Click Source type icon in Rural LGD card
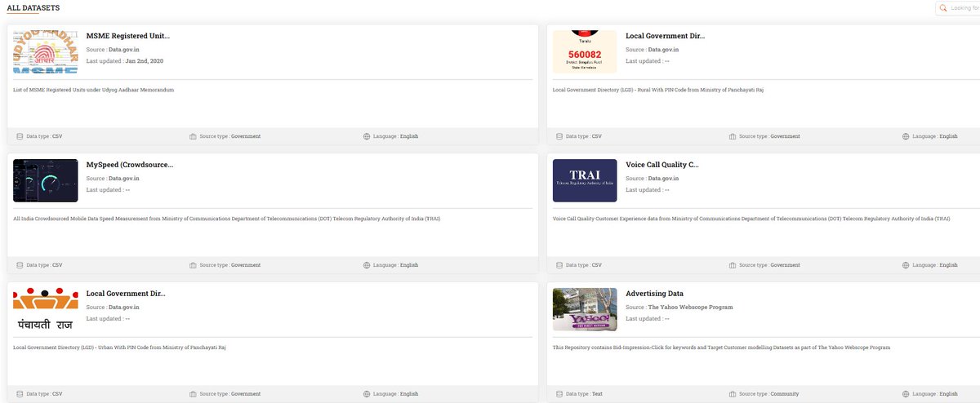The height and width of the screenshot is (403, 980). (x=733, y=136)
